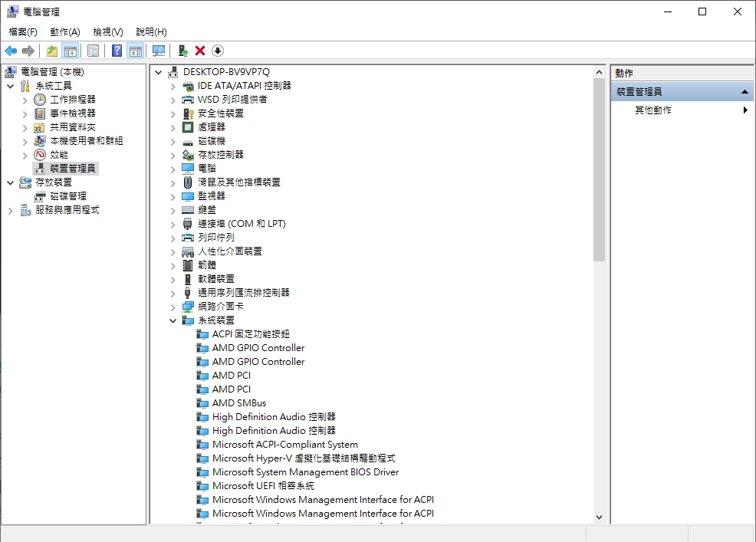Screen dimensions: 756x542
Task: Collapse the 系統工具 node in left tree
Action: (11, 87)
